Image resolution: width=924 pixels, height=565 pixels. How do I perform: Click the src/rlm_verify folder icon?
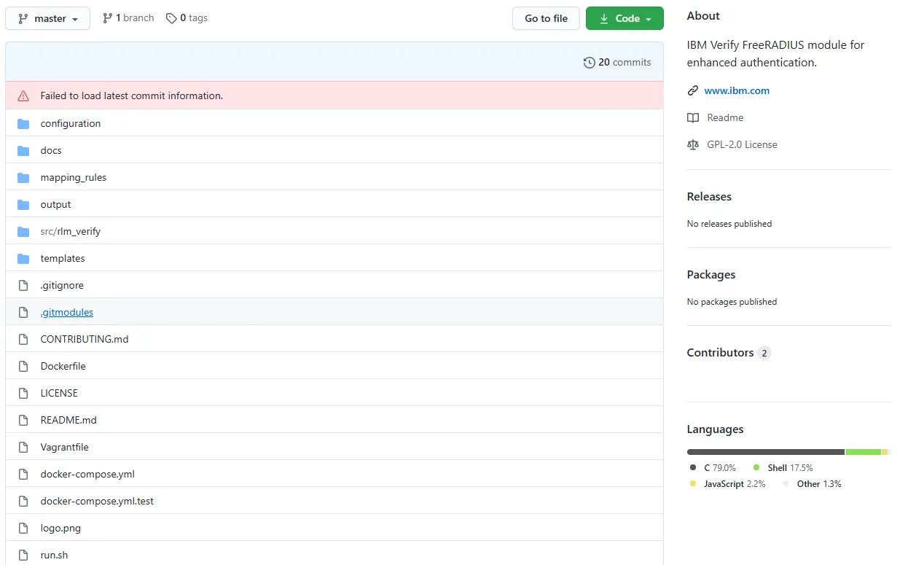click(x=23, y=231)
